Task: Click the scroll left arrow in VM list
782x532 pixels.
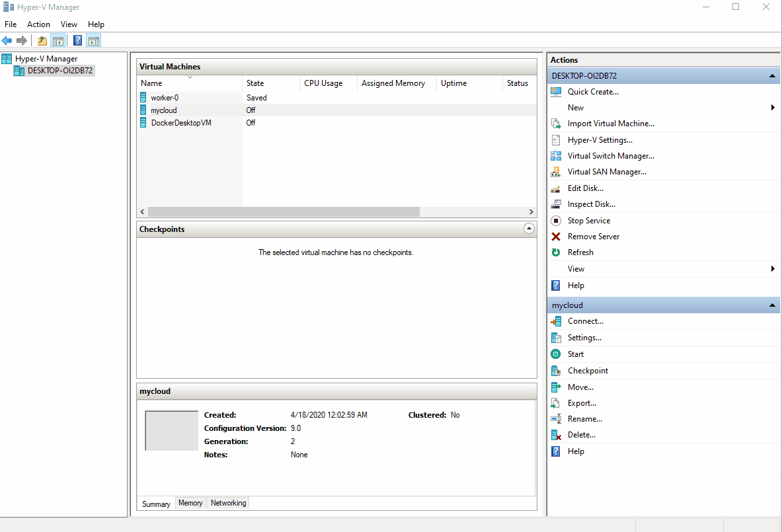Action: [x=143, y=212]
